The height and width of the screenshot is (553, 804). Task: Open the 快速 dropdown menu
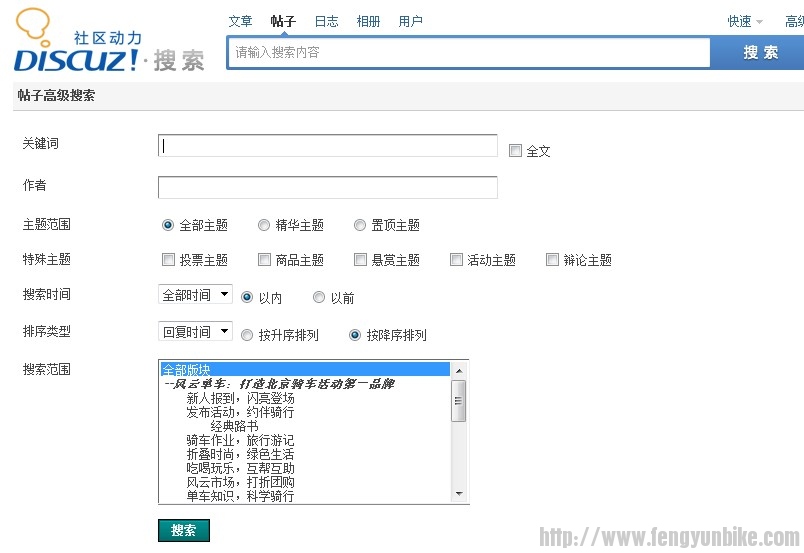pos(745,22)
